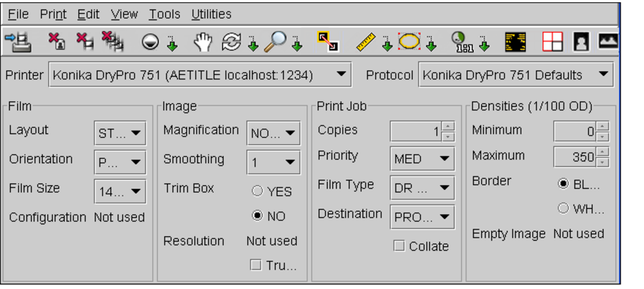Select the WH... border radio option
644x289 pixels.
[563, 209]
